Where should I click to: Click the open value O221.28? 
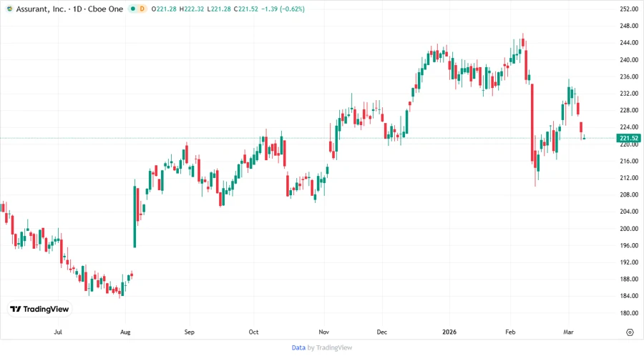pos(163,9)
